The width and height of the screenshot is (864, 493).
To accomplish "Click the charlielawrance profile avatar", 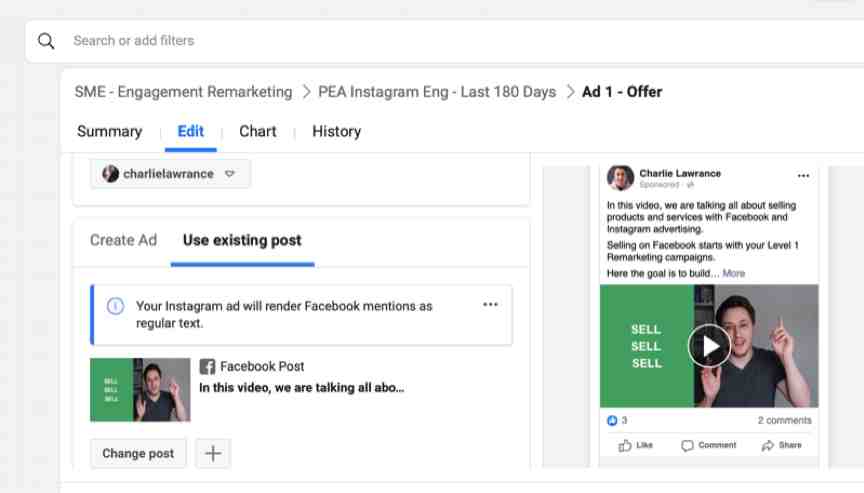I will (x=111, y=174).
